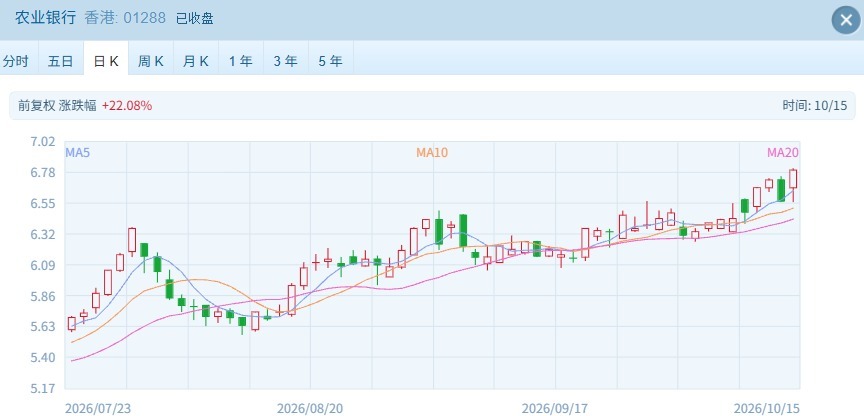Click the stock code 香港: 01288
The height and width of the screenshot is (416, 864).
[x=125, y=18]
